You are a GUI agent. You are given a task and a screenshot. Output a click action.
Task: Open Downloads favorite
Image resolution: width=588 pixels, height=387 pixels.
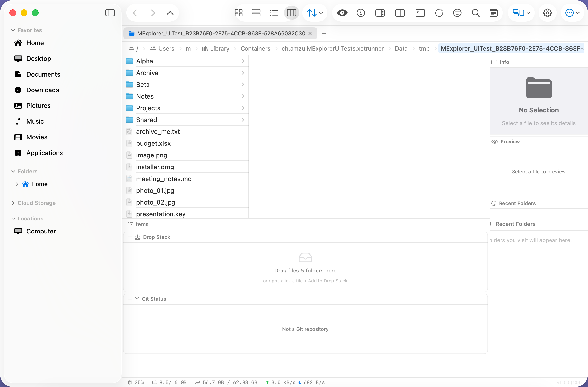coord(42,90)
